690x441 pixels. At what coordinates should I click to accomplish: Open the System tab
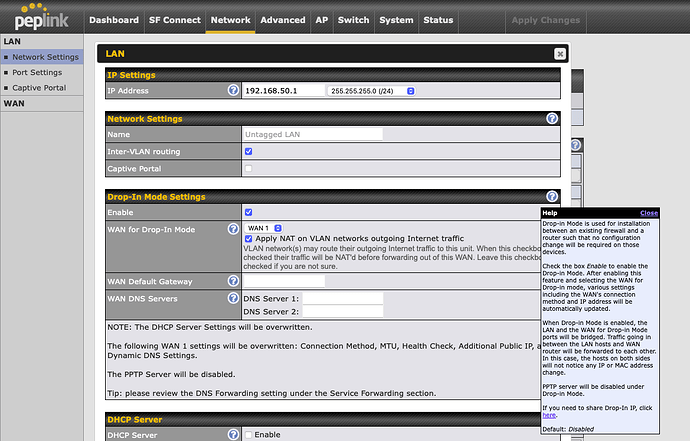pos(396,20)
